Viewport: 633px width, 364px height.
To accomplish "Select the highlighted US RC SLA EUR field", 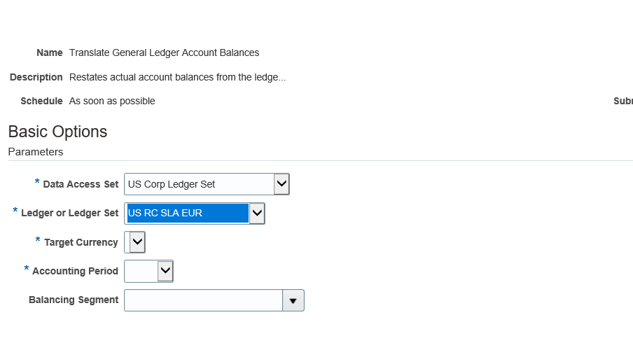I will click(187, 213).
